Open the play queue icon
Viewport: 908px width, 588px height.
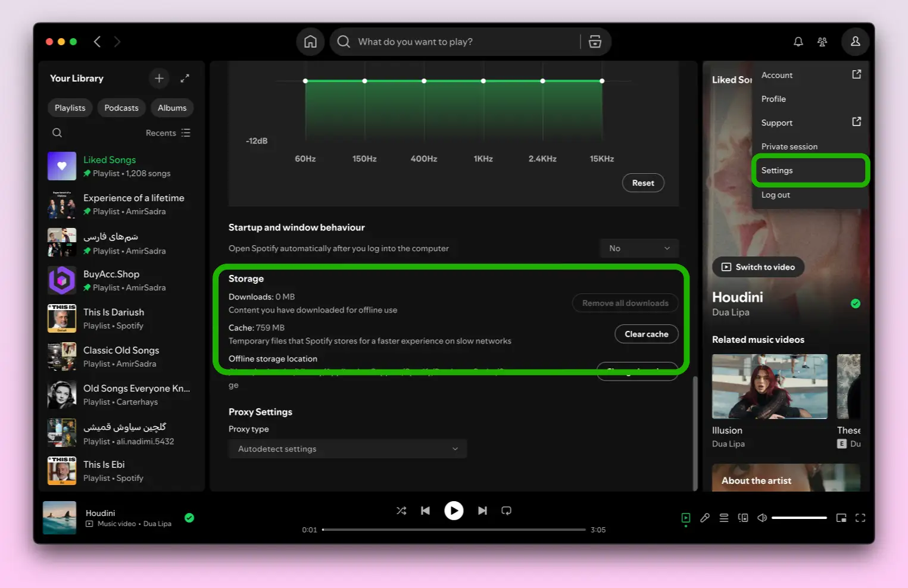coord(724,518)
